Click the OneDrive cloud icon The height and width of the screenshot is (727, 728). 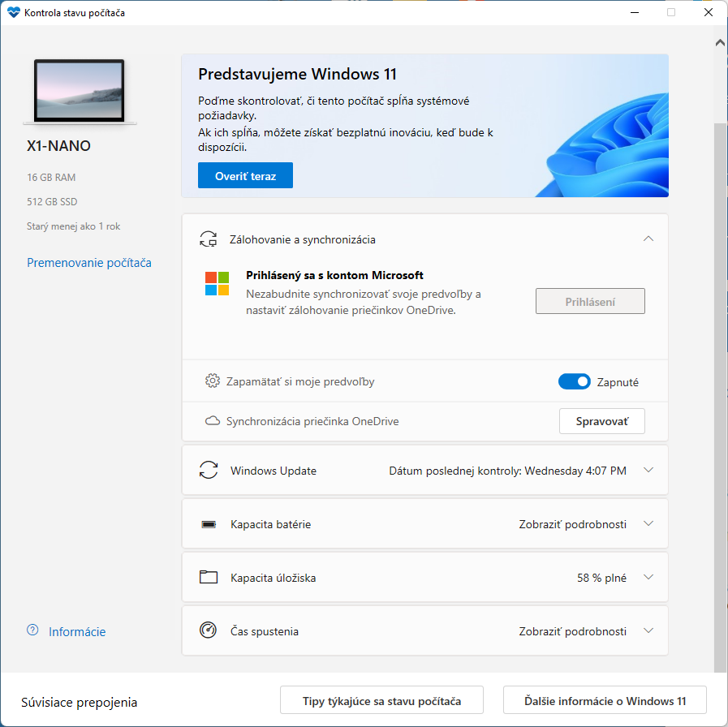point(213,421)
